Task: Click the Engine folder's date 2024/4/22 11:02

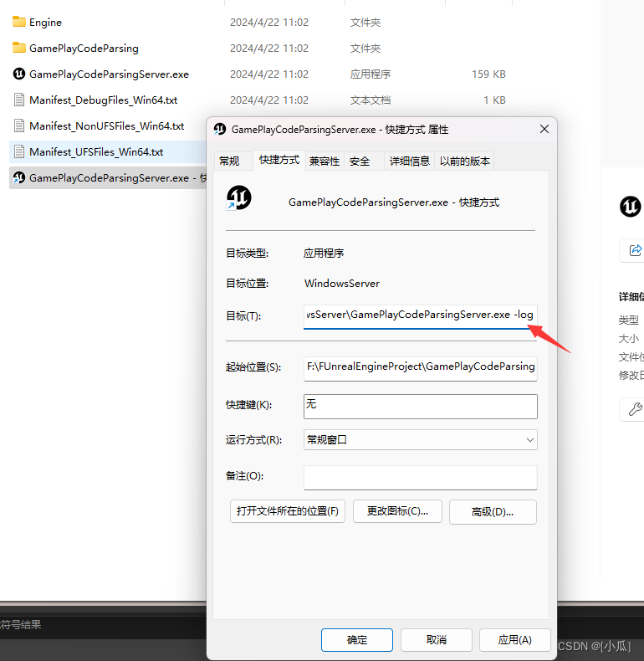Action: [x=269, y=22]
